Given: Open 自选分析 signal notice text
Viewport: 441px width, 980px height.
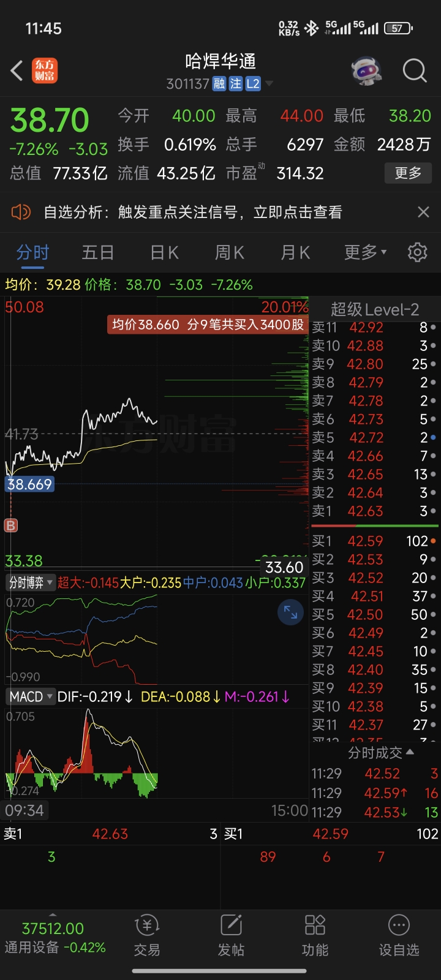Looking at the screenshot, I should (193, 213).
